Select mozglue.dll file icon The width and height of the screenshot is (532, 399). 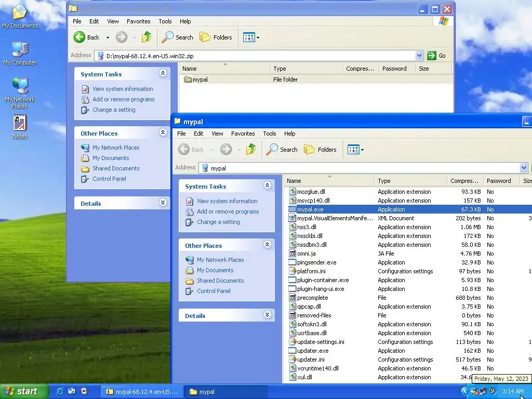[x=292, y=191]
